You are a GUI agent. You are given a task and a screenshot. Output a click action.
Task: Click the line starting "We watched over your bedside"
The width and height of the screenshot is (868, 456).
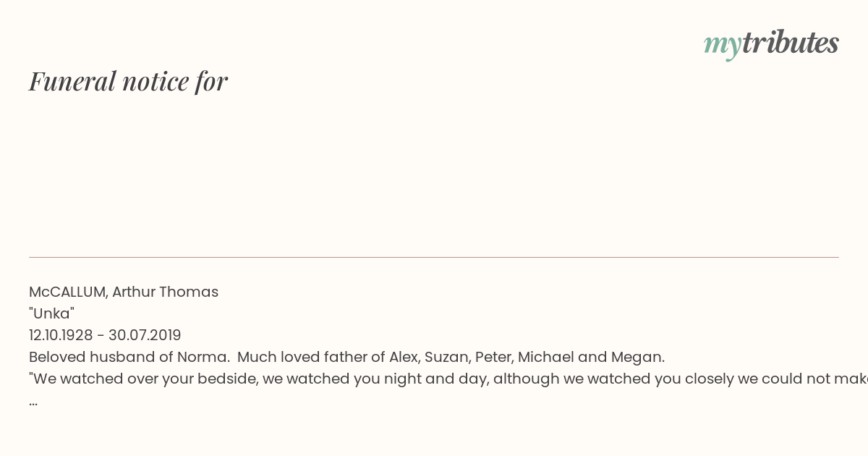click(448, 379)
